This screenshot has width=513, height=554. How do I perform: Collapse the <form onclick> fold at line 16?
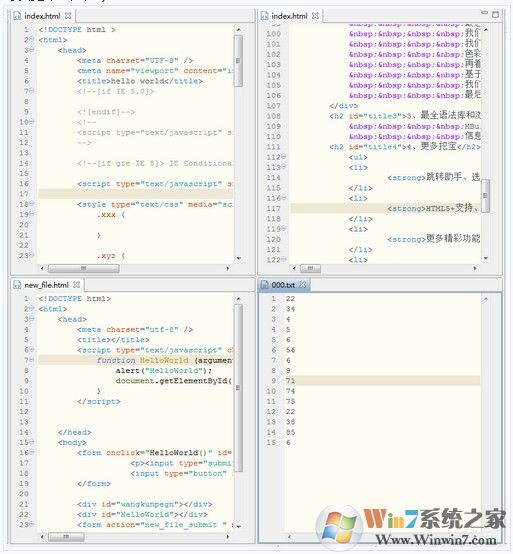point(32,452)
